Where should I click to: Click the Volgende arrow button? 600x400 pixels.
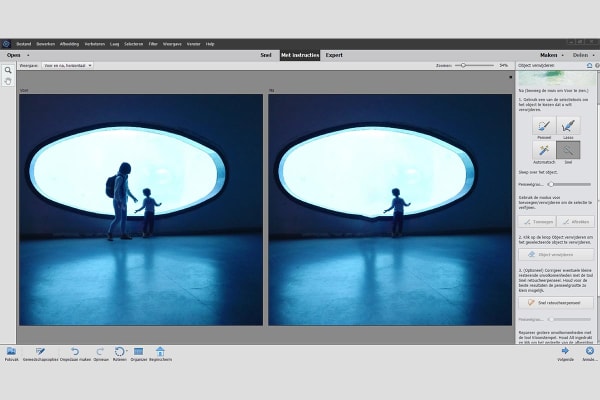565,352
